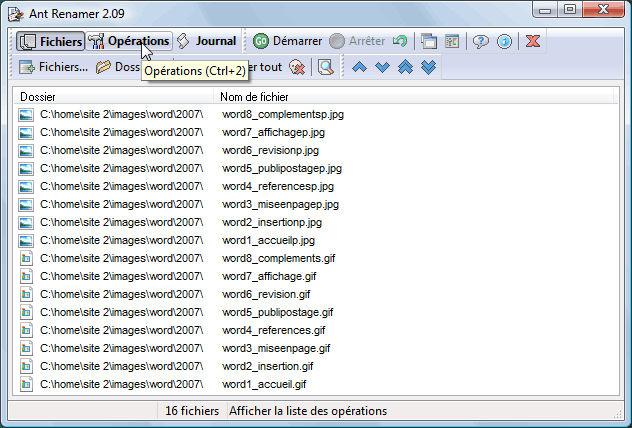
Task: Move selected file up with single up arrow
Action: [x=358, y=67]
